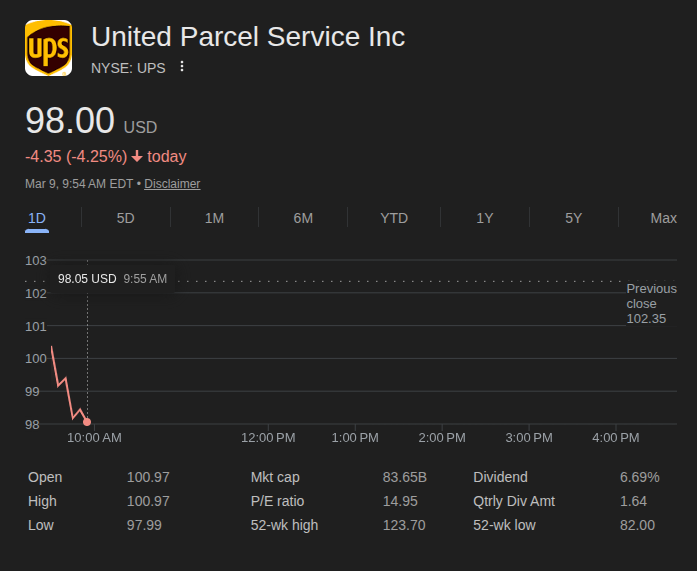Open the Disclaimer link
This screenshot has height=571, width=697.
click(172, 184)
